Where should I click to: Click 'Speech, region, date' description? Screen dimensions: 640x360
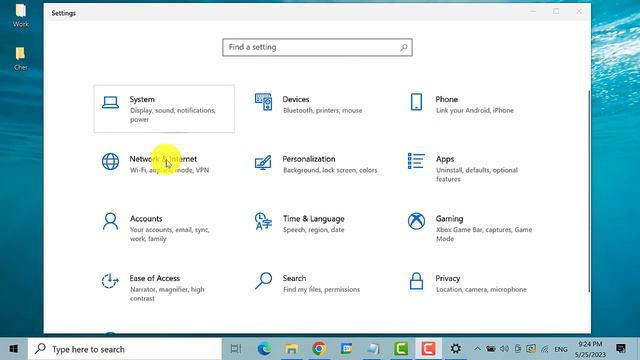(x=313, y=230)
